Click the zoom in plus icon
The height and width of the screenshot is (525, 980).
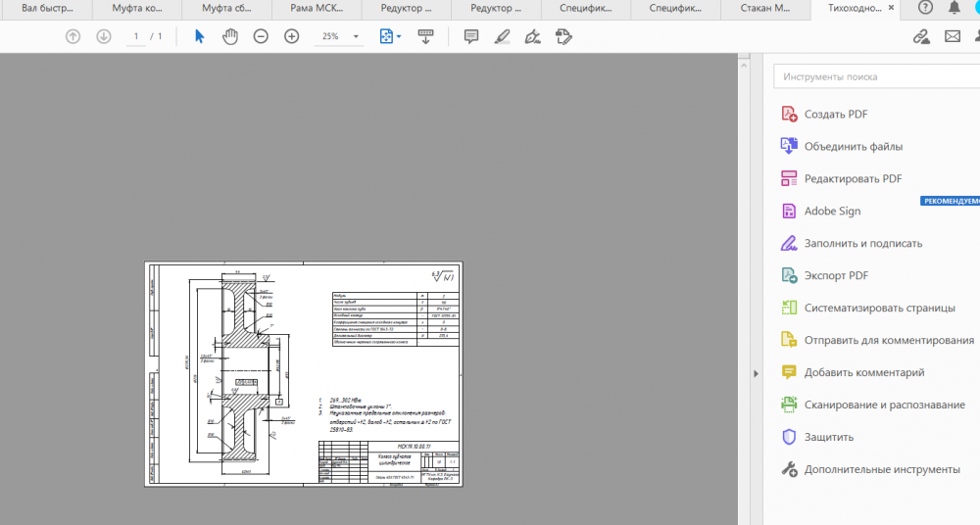coord(291,36)
